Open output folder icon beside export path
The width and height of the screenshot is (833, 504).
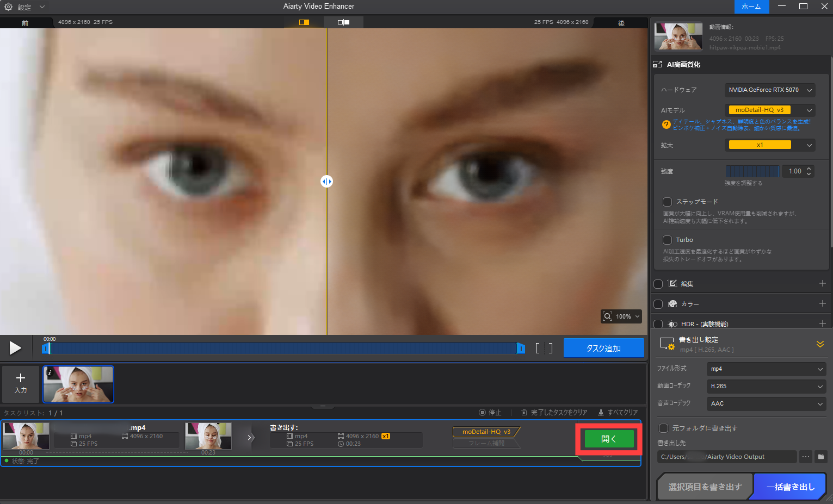(x=821, y=457)
